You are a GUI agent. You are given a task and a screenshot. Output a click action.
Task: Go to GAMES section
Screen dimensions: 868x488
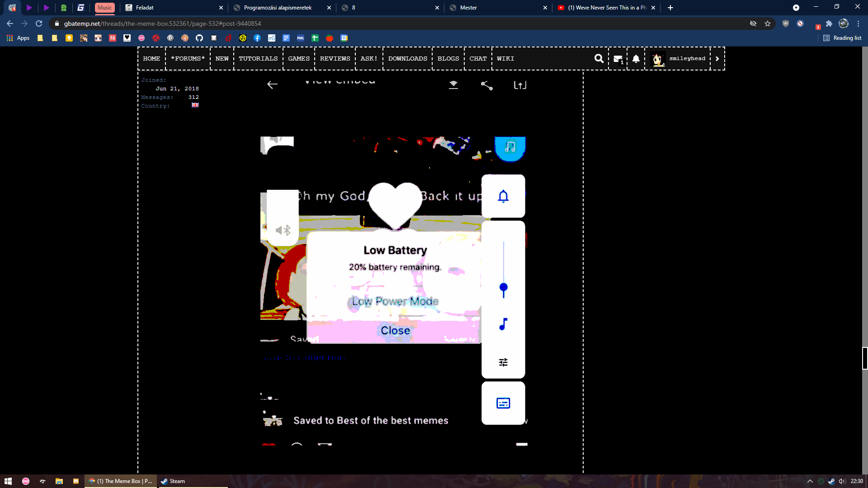point(299,58)
